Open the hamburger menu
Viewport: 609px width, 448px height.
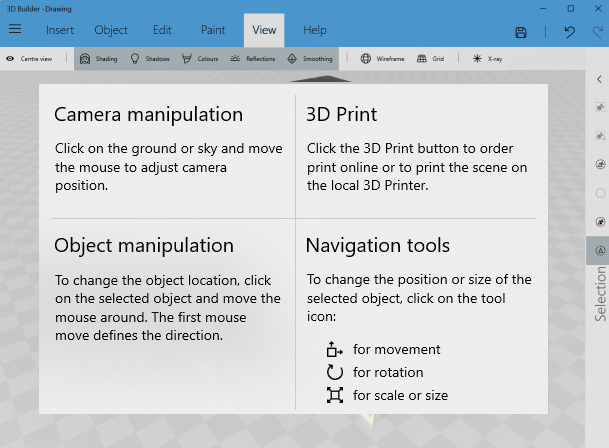pyautogui.click(x=15, y=30)
